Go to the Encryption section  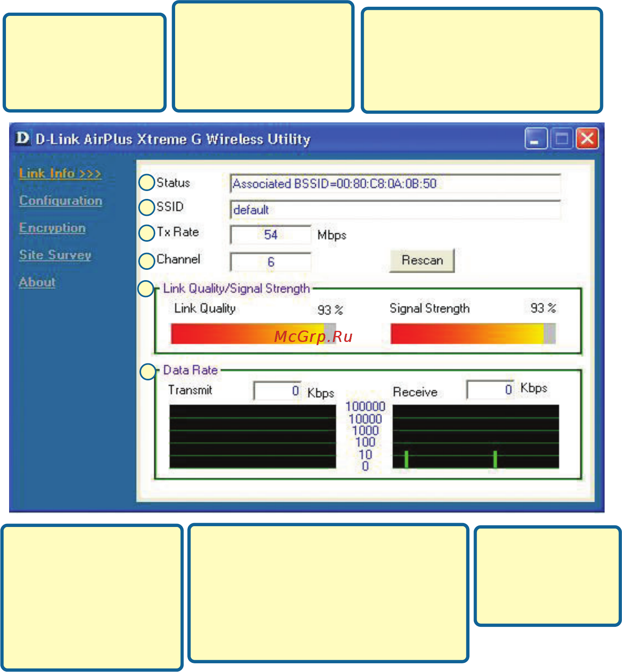click(x=52, y=228)
